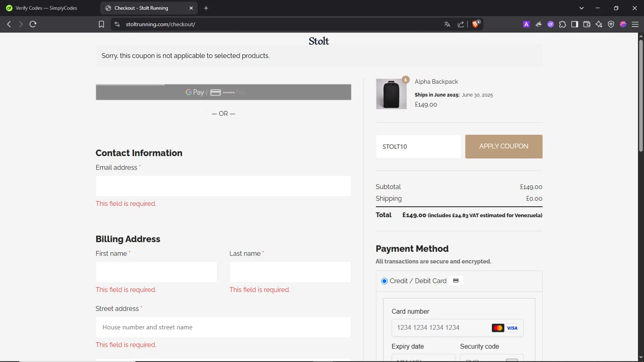Screen dimensions: 644x362
Task: Close the Checkout - Stolt Running tab
Action: [x=191, y=8]
